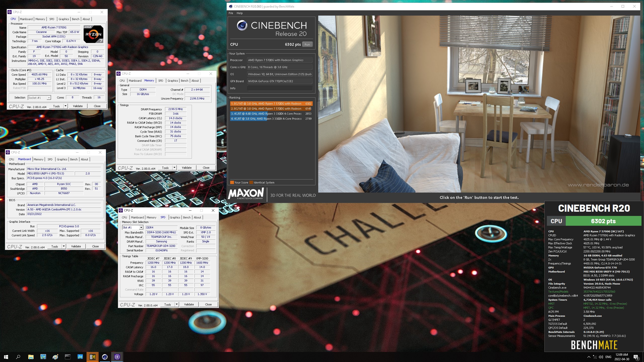The height and width of the screenshot is (362, 644).
Task: Click the rendered room image in Cinebench
Action: (479, 104)
